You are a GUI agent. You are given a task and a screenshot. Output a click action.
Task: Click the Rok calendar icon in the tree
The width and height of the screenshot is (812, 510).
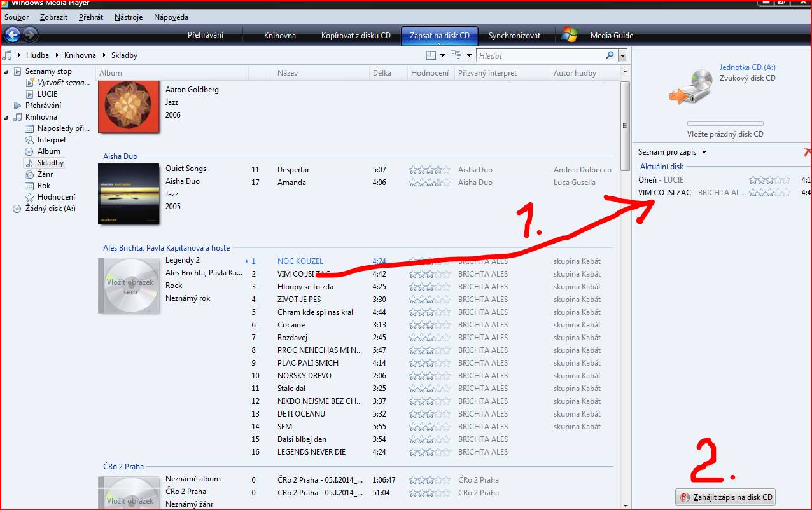[29, 186]
